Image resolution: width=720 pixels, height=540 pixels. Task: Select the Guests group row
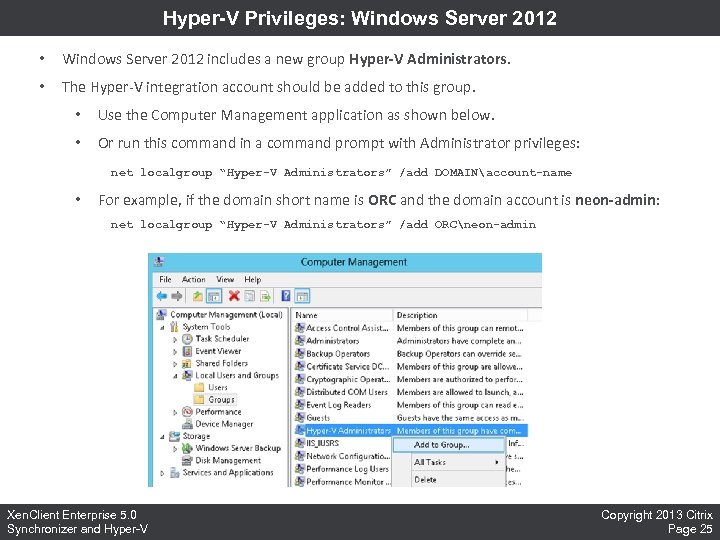tap(411, 418)
